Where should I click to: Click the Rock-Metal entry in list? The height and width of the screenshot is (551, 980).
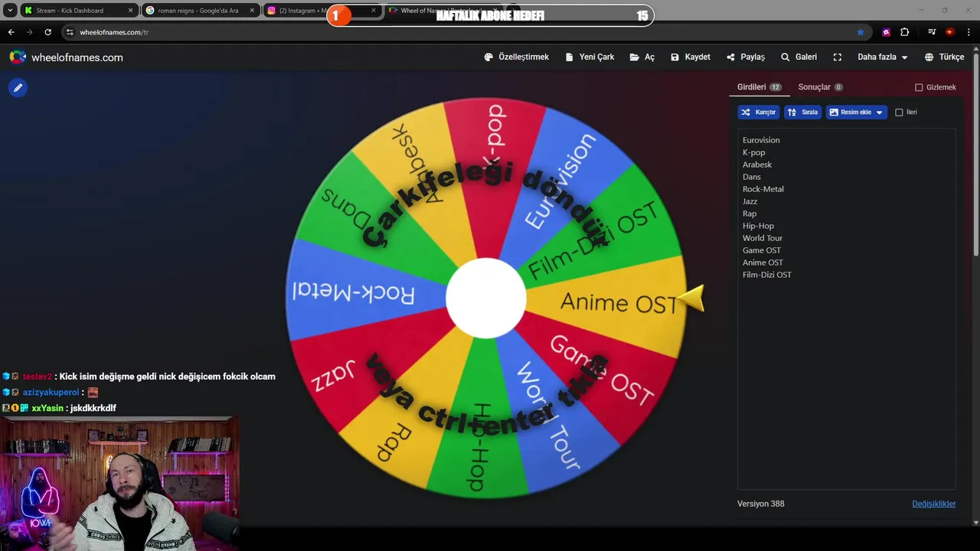click(763, 189)
